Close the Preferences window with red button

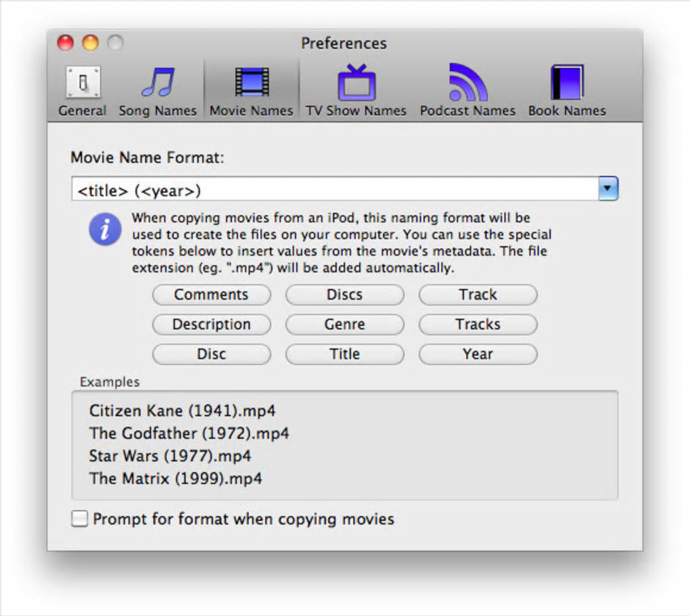[x=66, y=43]
